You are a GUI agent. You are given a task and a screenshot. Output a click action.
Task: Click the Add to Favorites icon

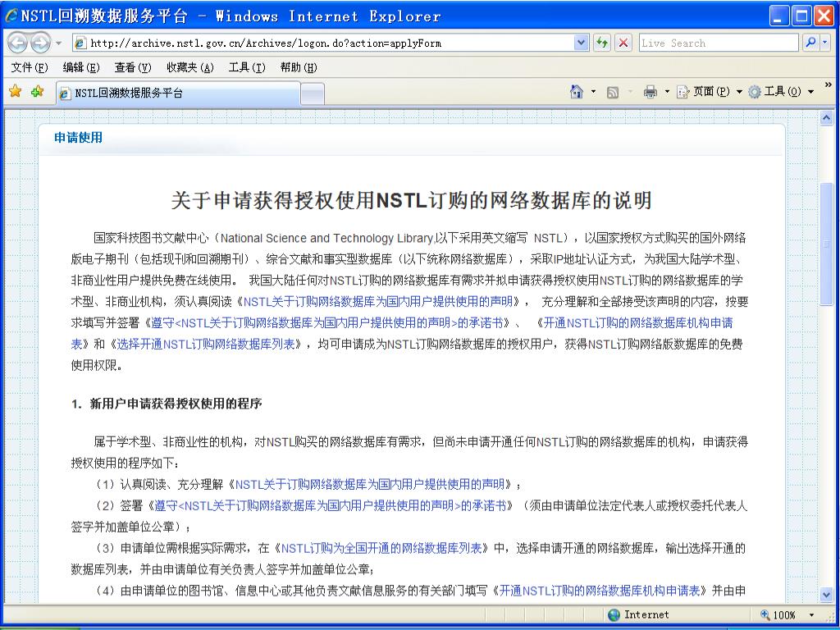[x=38, y=92]
